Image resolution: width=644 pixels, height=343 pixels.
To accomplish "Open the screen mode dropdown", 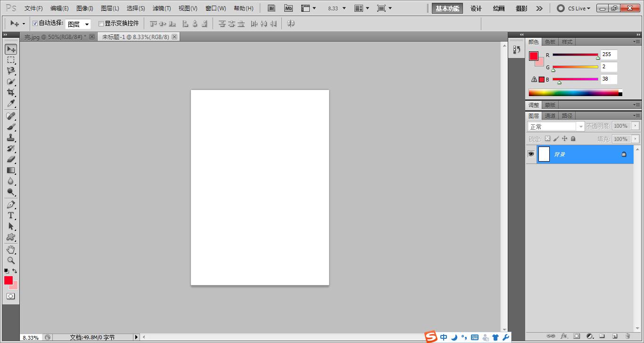I will (385, 8).
